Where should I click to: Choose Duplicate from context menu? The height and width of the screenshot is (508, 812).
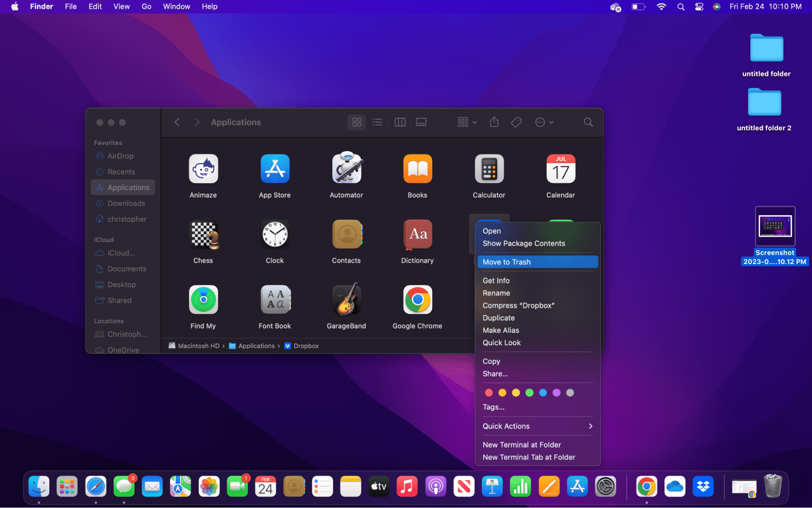537,318
